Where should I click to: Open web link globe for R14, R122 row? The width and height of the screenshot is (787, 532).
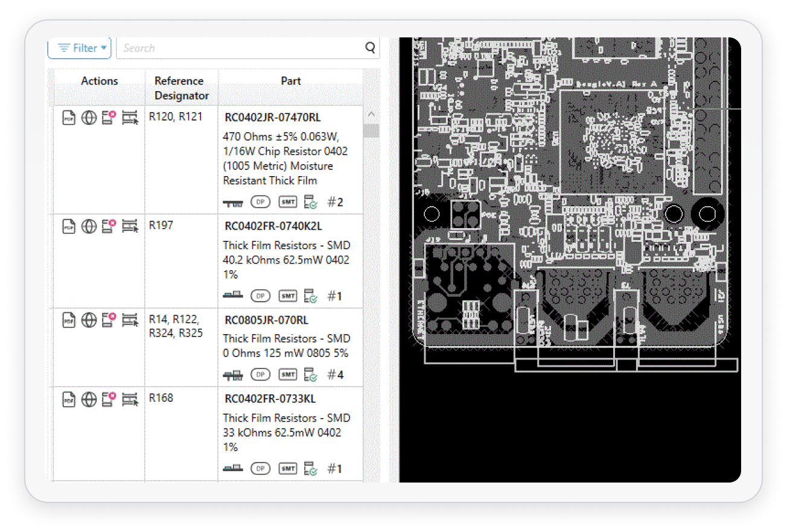pos(89,320)
